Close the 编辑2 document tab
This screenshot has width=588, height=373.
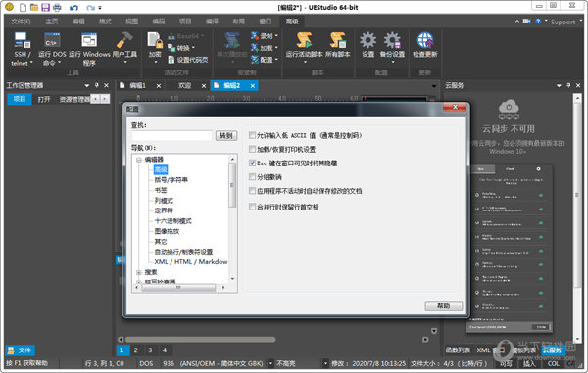click(x=253, y=86)
